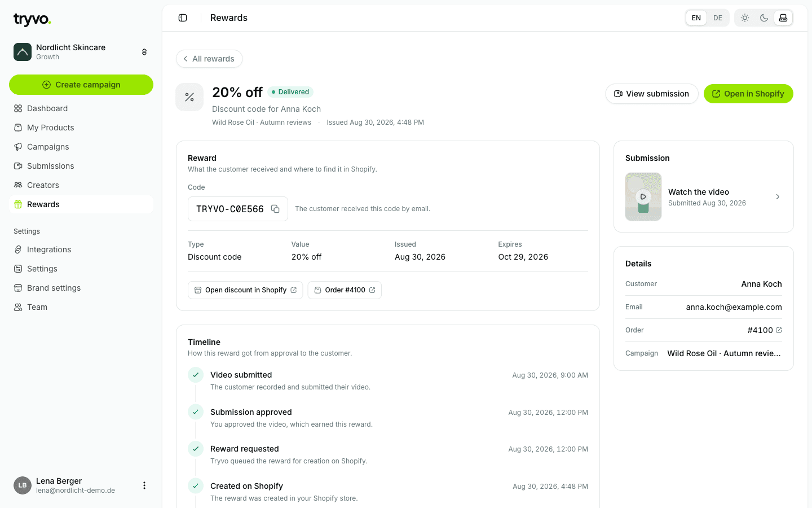Switch language to EN
812x508 pixels.
pyautogui.click(x=696, y=18)
